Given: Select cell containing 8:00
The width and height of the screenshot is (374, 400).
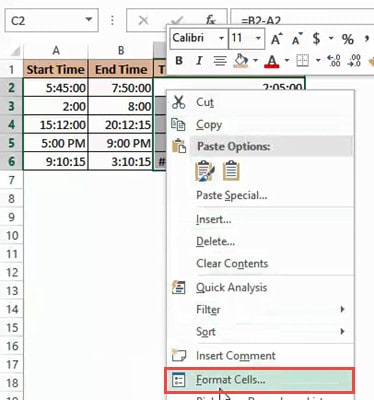Looking at the screenshot, I should tap(121, 106).
